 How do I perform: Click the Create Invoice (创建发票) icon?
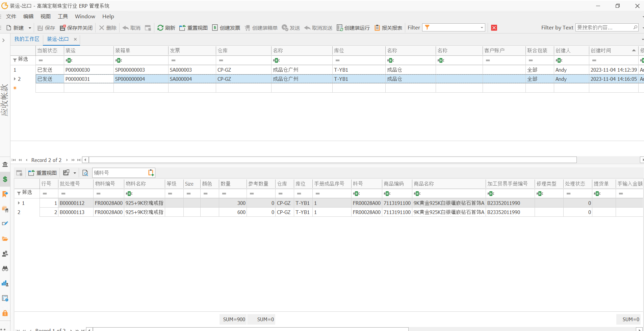pos(215,28)
